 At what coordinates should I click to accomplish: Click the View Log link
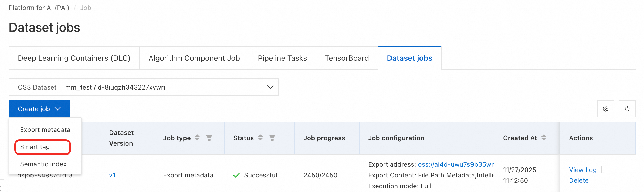click(x=583, y=170)
